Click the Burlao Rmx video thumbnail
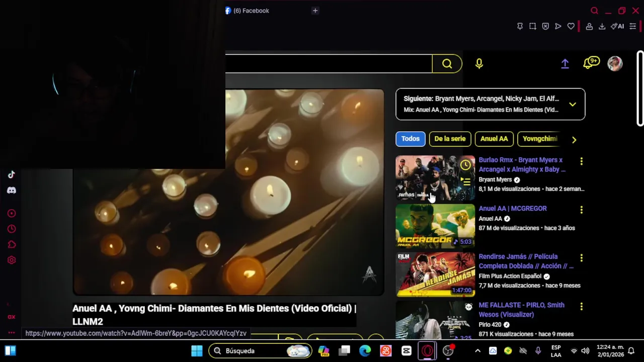Viewport: 644px width, 362px height. (x=435, y=178)
